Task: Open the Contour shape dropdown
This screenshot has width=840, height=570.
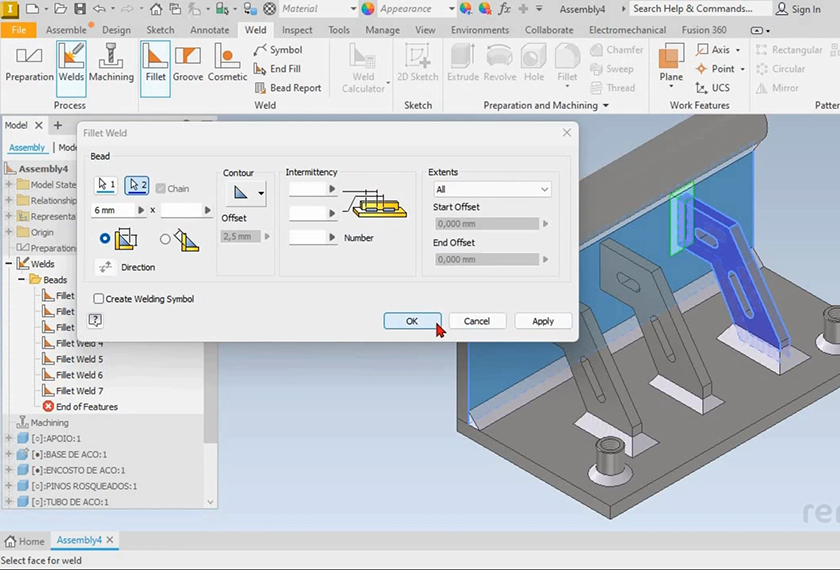Action: click(x=243, y=192)
